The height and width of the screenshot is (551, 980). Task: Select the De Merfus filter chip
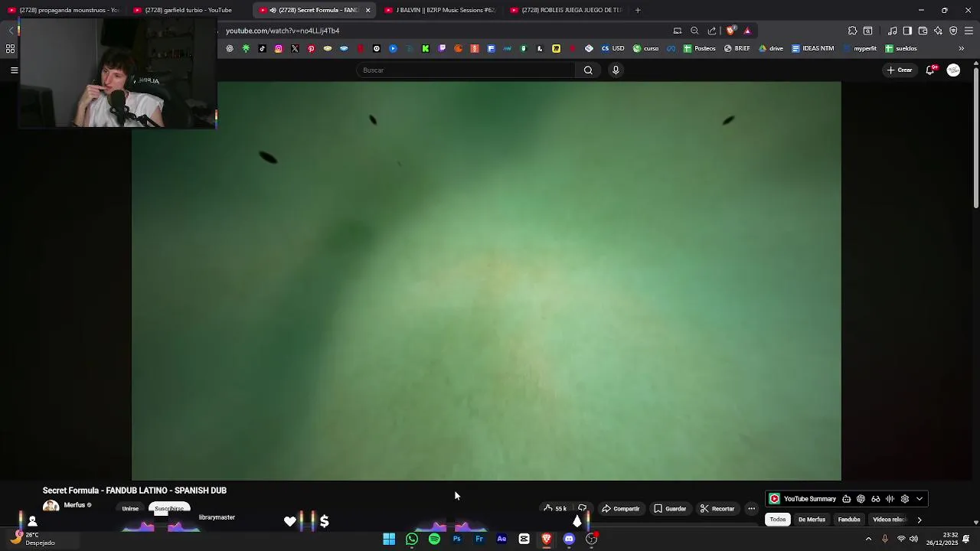click(812, 520)
